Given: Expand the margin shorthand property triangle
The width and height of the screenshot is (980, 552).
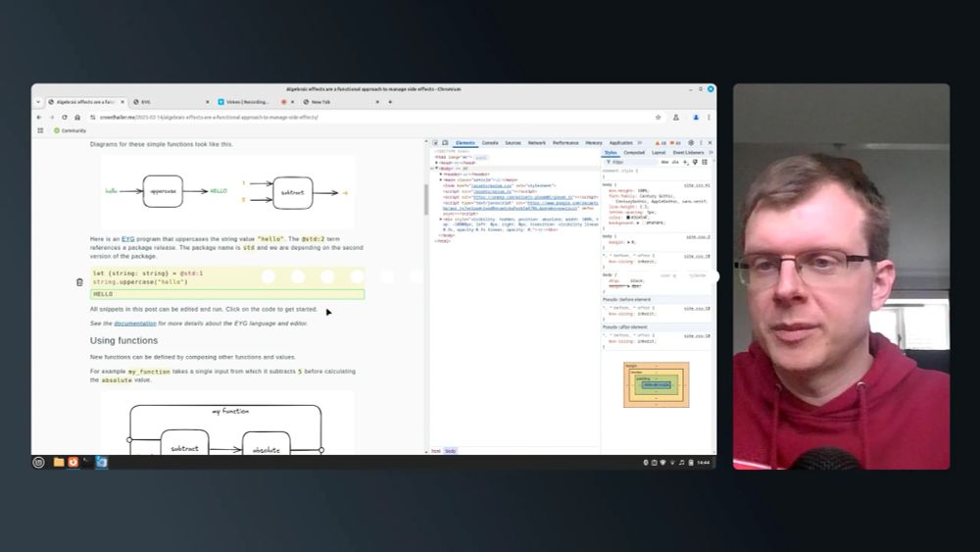Looking at the screenshot, I should pyautogui.click(x=629, y=242).
